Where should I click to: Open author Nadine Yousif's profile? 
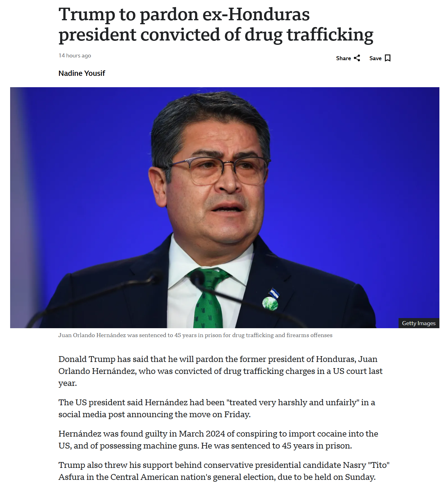pyautogui.click(x=82, y=73)
